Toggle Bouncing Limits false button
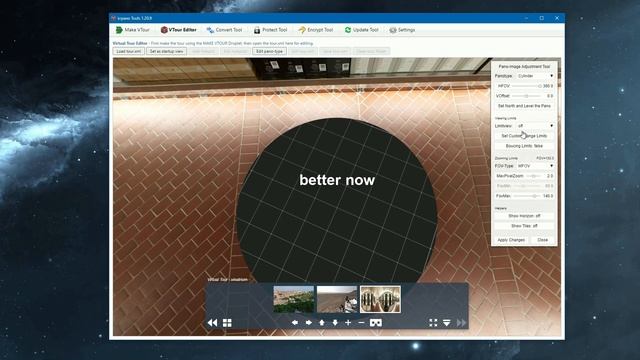 (524, 146)
